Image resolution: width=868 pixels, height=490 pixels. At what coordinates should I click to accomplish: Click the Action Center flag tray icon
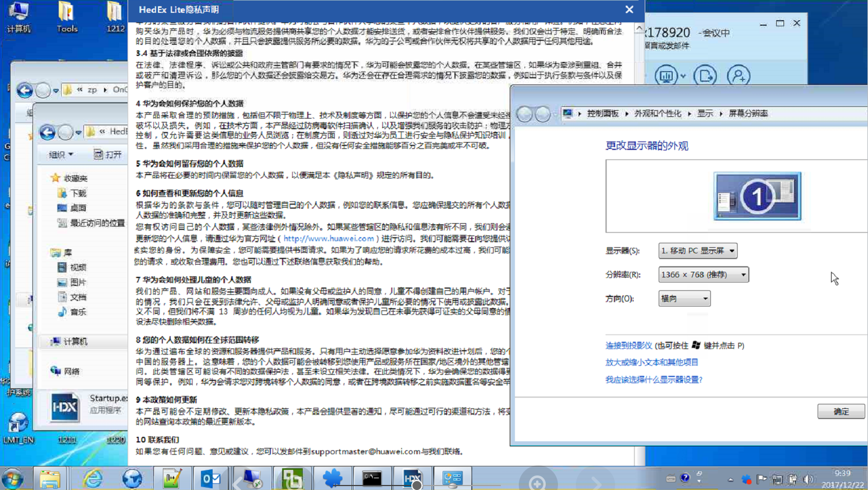coord(762,479)
